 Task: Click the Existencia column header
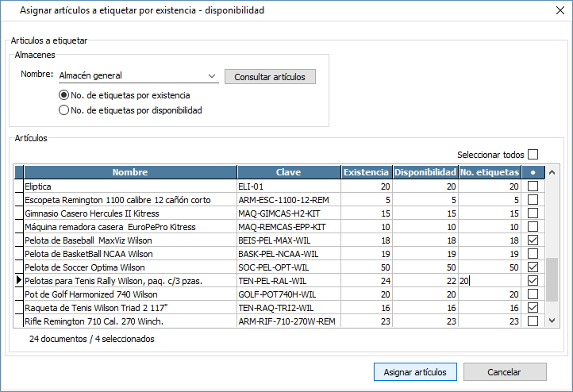coord(366,172)
